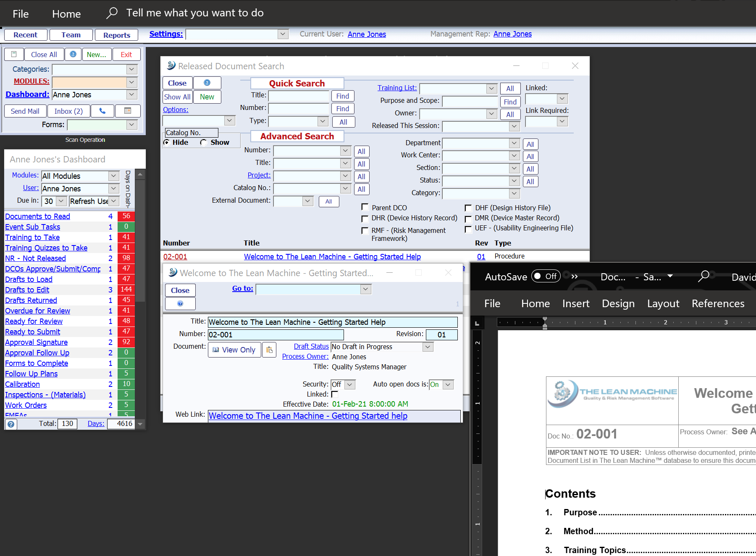
Task: Check the UEF Usability Engineering File checkbox
Action: [468, 229]
